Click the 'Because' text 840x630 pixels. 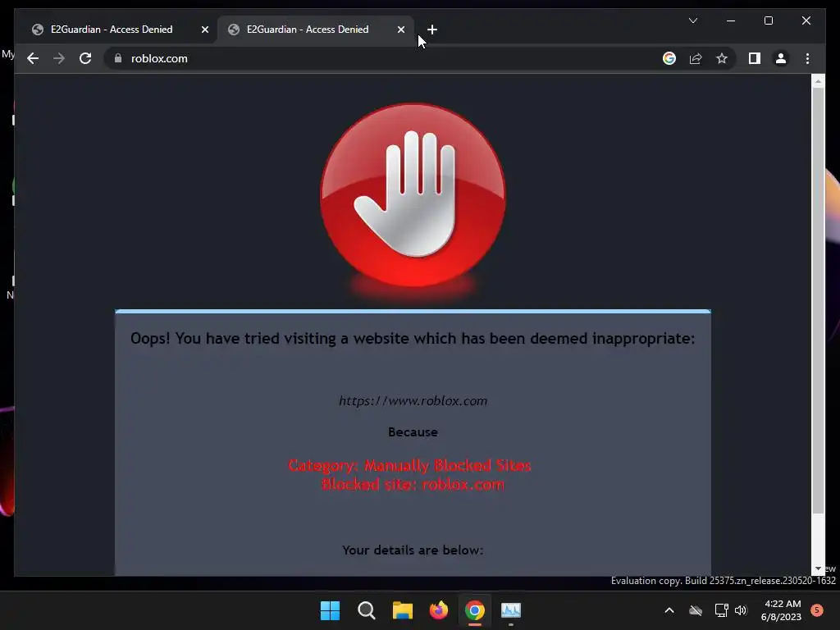pyautogui.click(x=413, y=431)
